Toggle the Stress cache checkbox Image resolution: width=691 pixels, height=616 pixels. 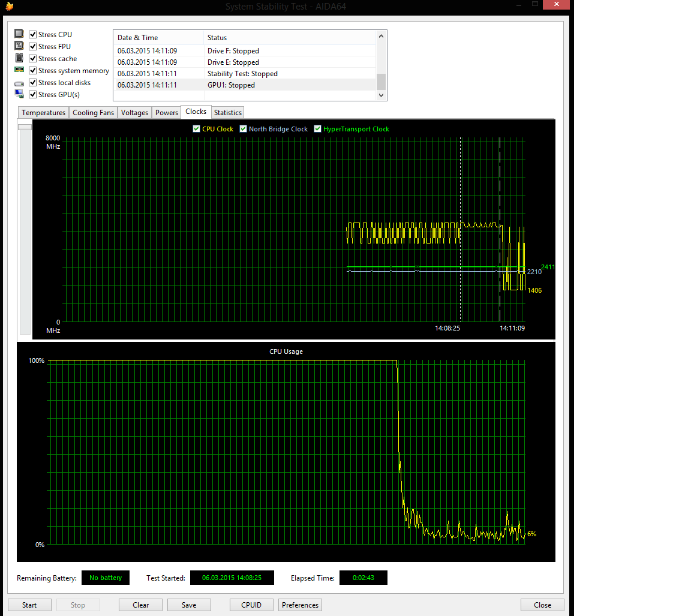[32, 59]
